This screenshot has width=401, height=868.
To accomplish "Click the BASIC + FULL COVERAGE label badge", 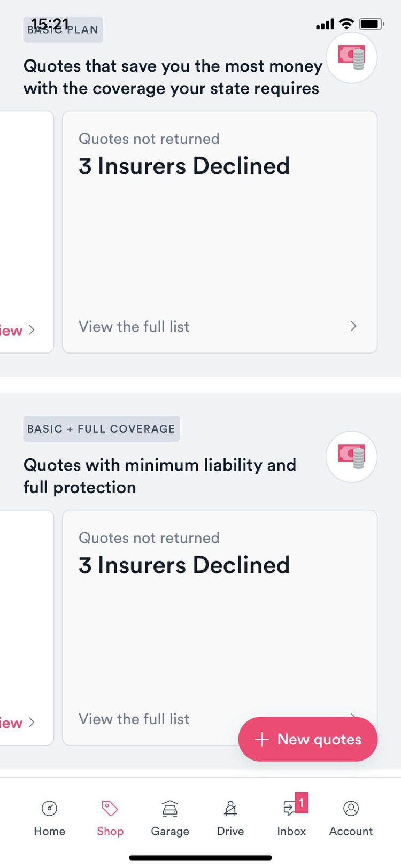I will pos(102,428).
